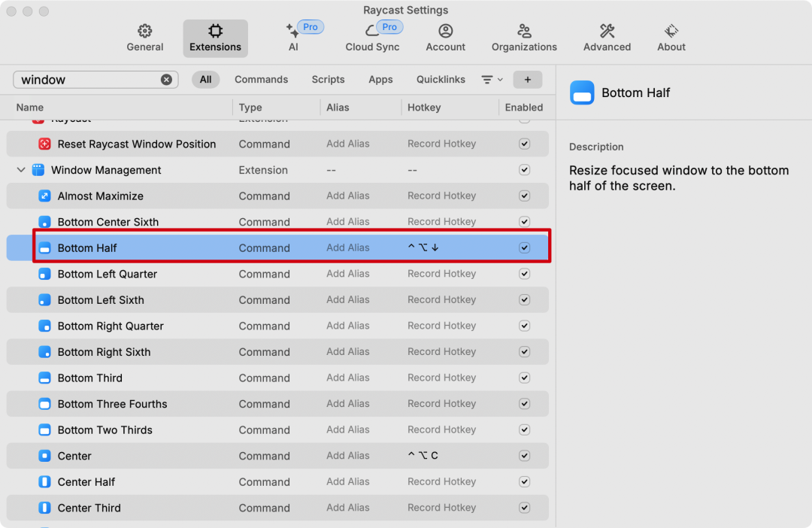Record hotkey for Bottom Left Quarter
Viewport: 812px width, 528px height.
[442, 274]
